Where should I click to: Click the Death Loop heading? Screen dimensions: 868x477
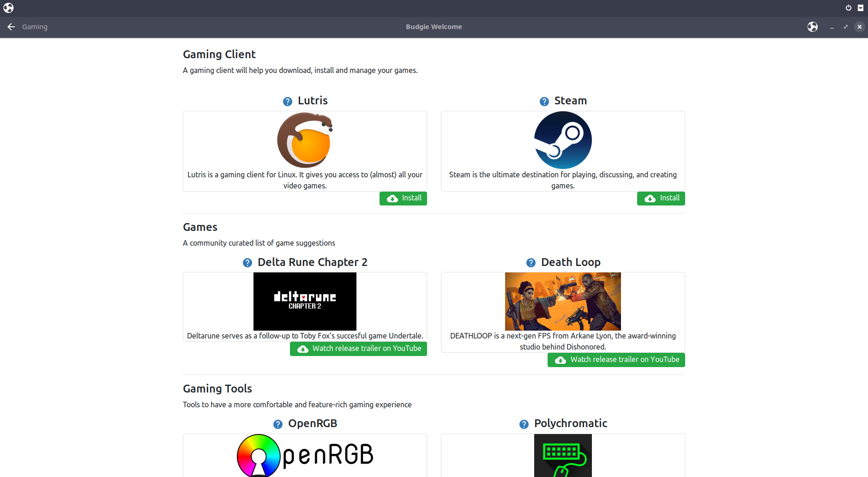[x=571, y=262]
